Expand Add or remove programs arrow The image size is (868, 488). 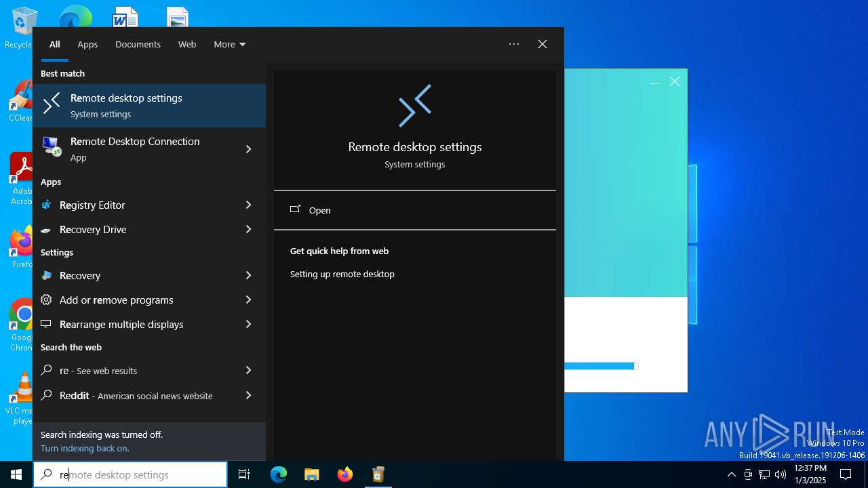click(248, 300)
